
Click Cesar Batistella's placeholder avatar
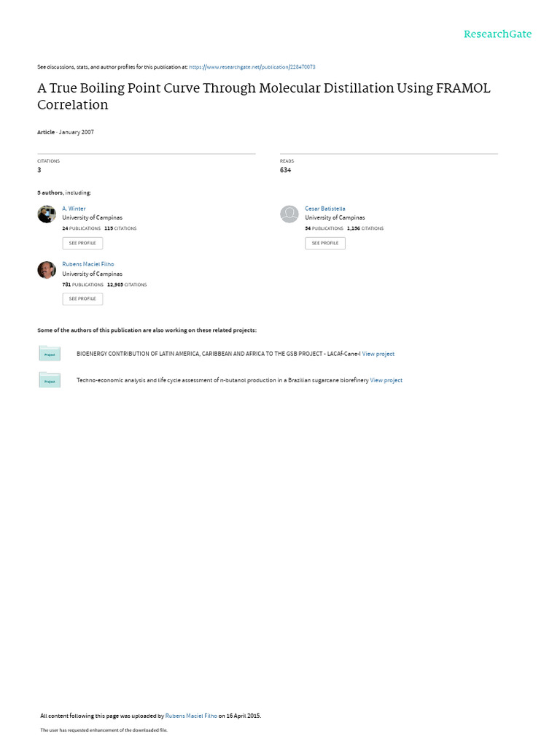coord(289,214)
